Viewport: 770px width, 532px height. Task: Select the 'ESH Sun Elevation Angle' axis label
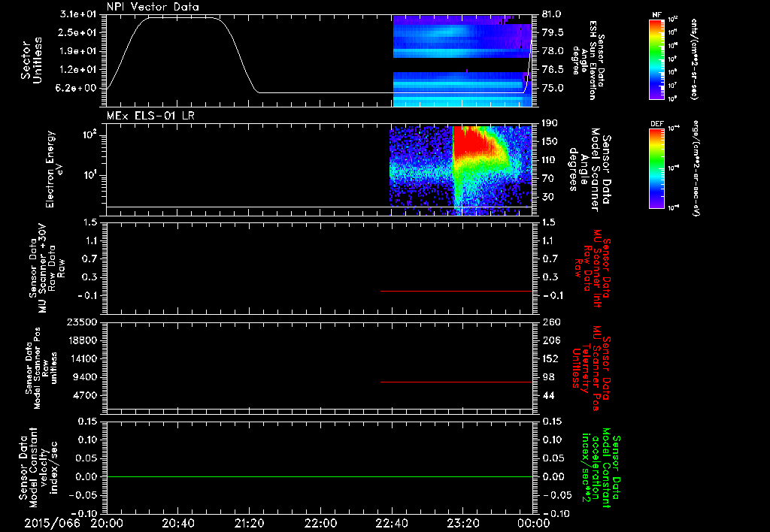(x=589, y=60)
